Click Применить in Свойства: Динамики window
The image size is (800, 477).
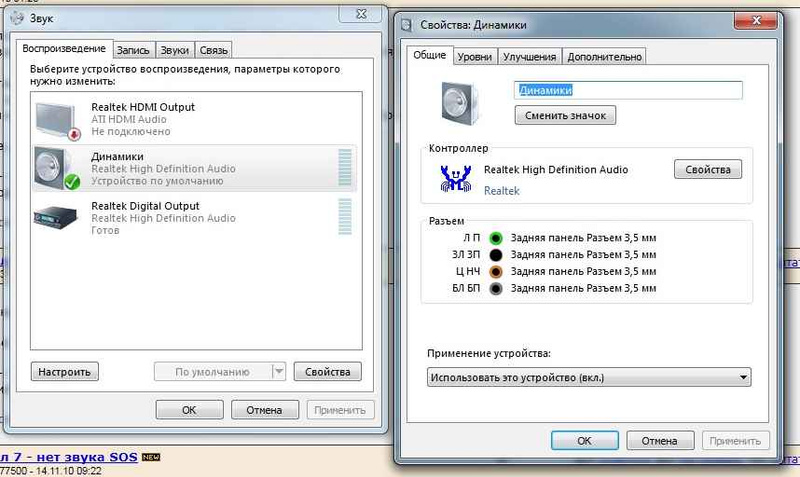pos(735,441)
